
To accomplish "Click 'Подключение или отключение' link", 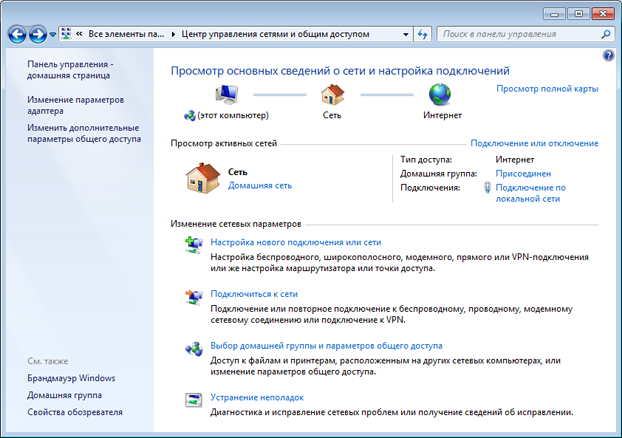I will click(534, 143).
